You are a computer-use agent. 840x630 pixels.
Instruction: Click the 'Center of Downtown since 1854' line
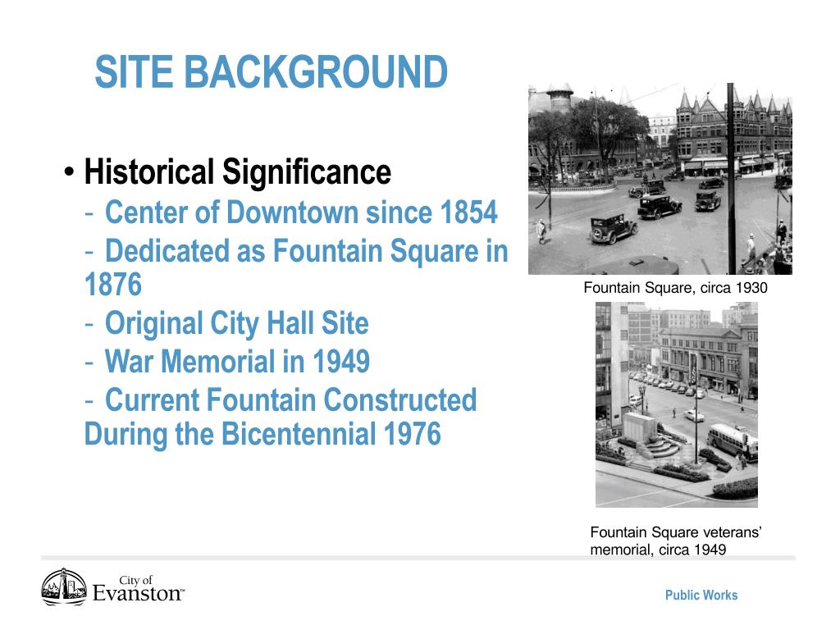click(301, 212)
